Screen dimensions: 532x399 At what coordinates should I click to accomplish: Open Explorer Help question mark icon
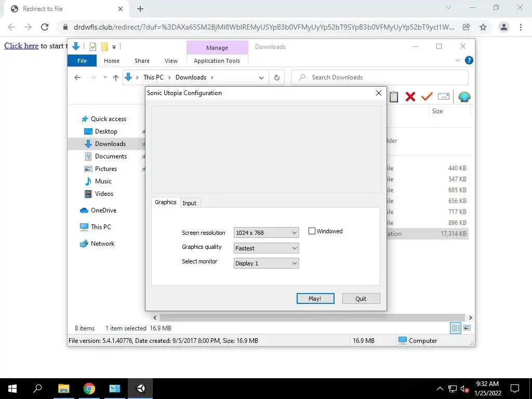[469, 60]
